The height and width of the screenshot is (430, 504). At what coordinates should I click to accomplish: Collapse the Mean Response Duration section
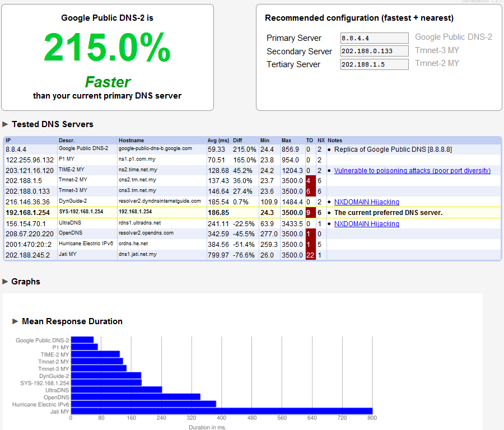[x=16, y=321]
